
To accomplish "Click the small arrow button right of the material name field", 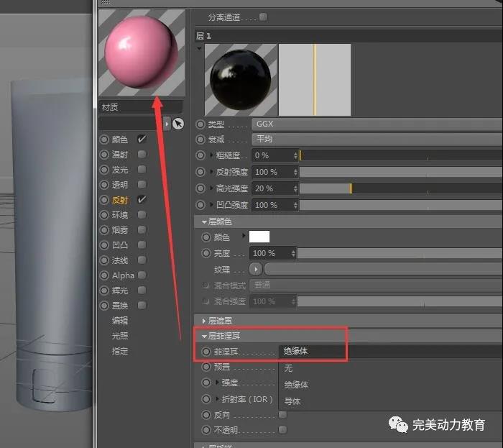I will click(167, 124).
